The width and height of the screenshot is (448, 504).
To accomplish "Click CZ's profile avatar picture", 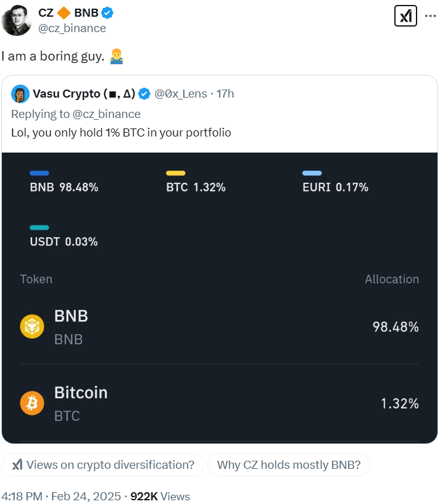I will [x=17, y=20].
